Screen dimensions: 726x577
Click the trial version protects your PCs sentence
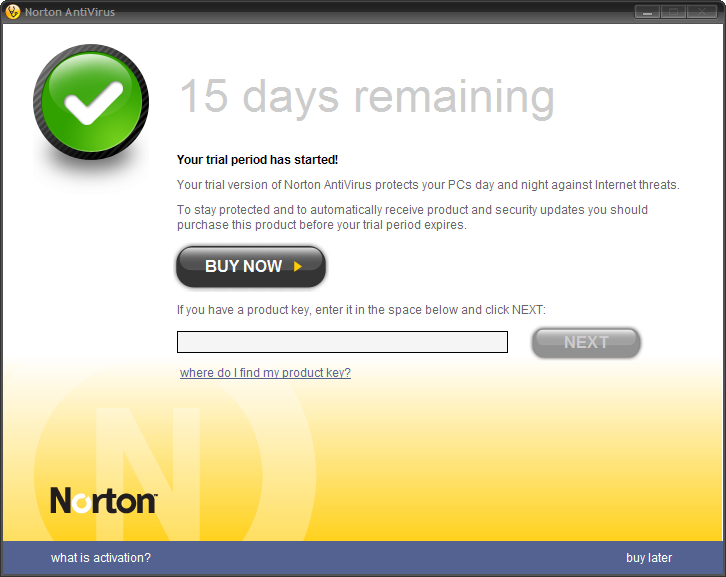point(428,185)
